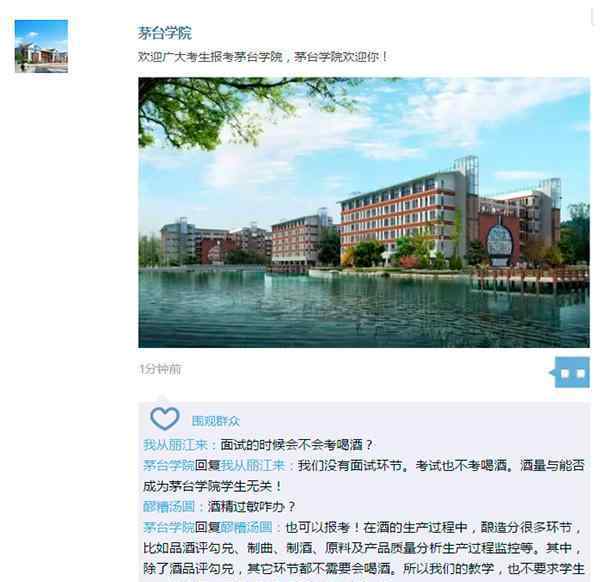Click 茅台学院 name in the reply to 我从丽江来
Viewport: 600px width, 582px height.
click(169, 466)
